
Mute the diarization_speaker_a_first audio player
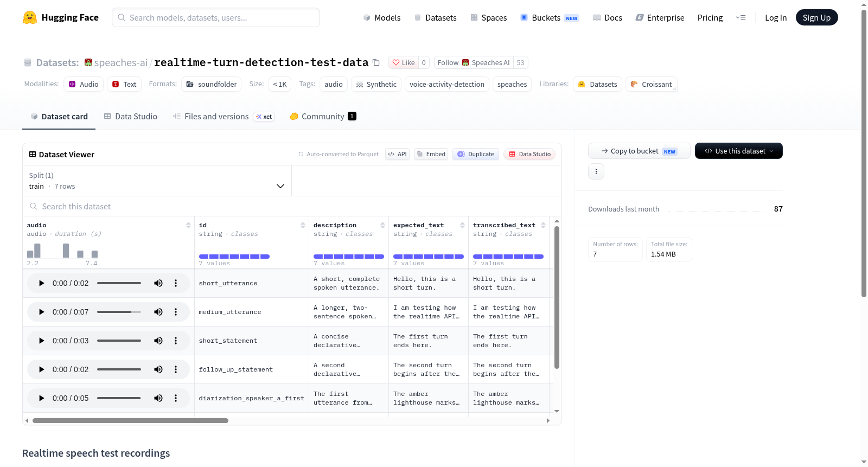158,398
